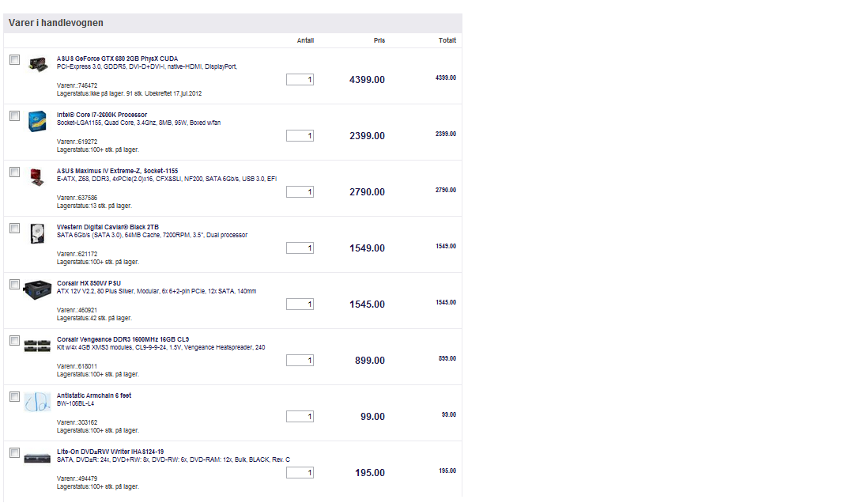Open the Lite-On DVD±RW Writer link
The image size is (868, 503).
(110, 452)
